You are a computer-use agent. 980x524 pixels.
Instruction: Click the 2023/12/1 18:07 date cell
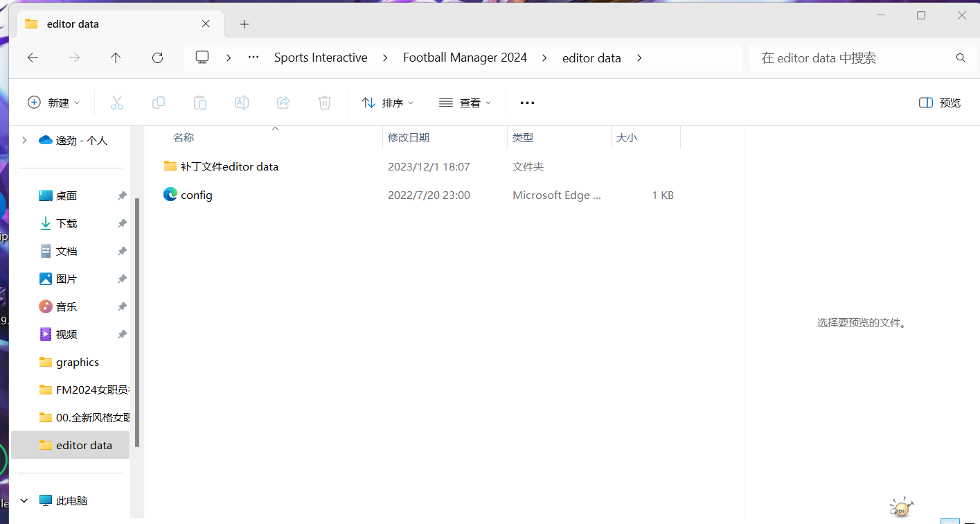point(429,167)
